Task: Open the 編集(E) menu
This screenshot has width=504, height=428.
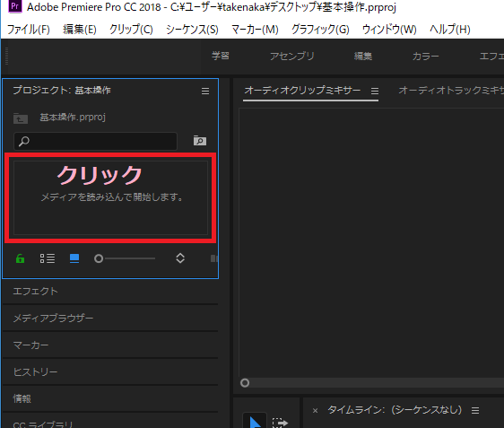Action: pyautogui.click(x=80, y=30)
